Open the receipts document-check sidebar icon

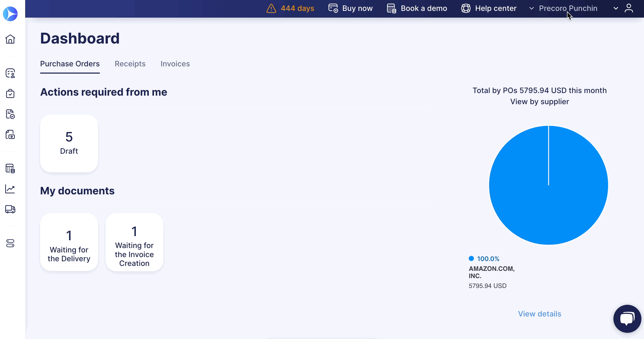pos(10,114)
